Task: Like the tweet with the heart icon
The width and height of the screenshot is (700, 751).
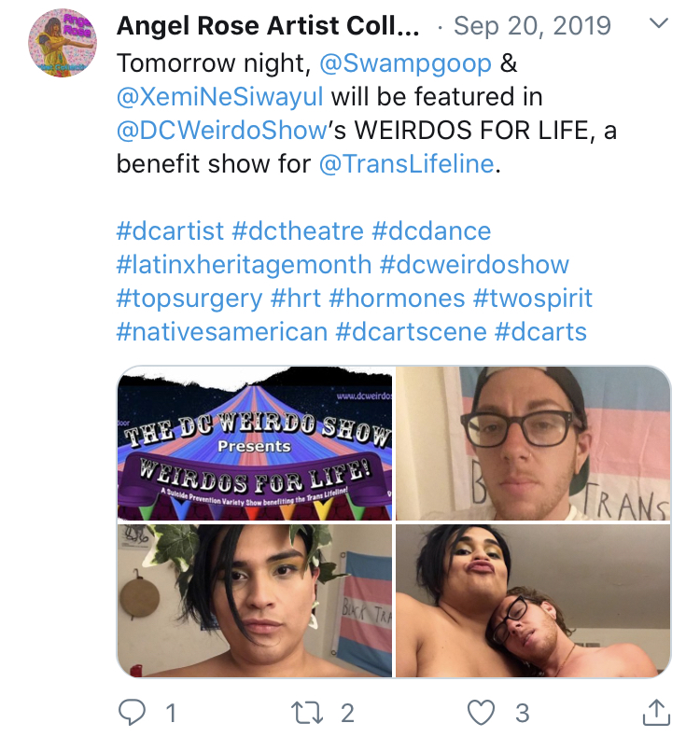Action: click(481, 712)
